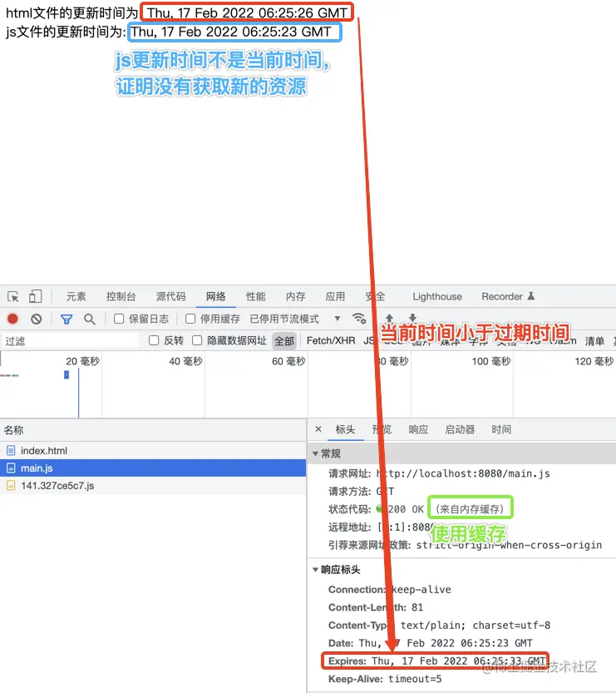Open the Lighthouse tab
616x693 pixels.
(x=437, y=296)
